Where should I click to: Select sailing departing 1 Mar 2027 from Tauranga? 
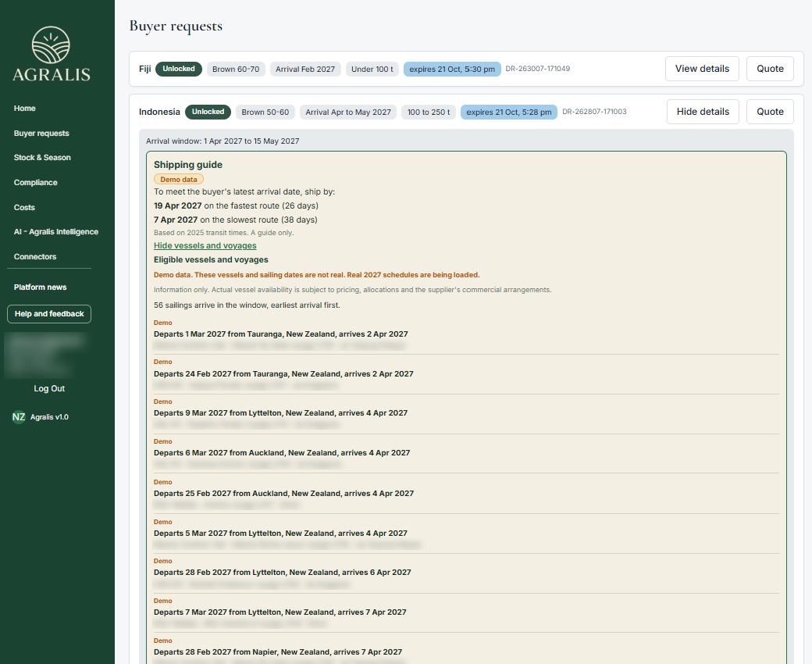280,334
